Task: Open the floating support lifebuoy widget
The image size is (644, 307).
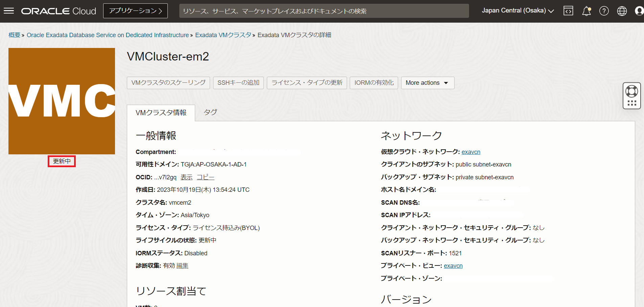Action: click(x=631, y=92)
